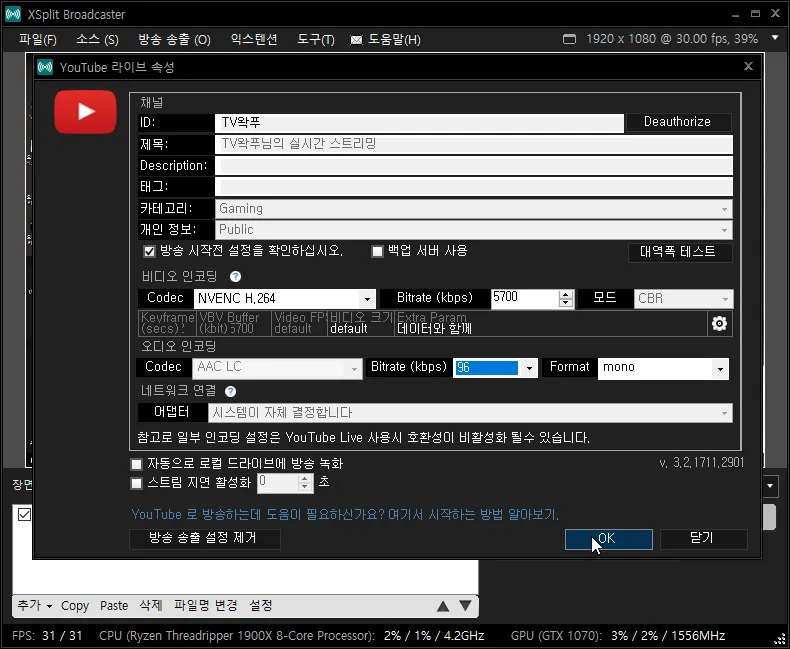Click the video bitrate 5700 field
Image resolution: width=790 pixels, height=649 pixels.
(x=525, y=298)
